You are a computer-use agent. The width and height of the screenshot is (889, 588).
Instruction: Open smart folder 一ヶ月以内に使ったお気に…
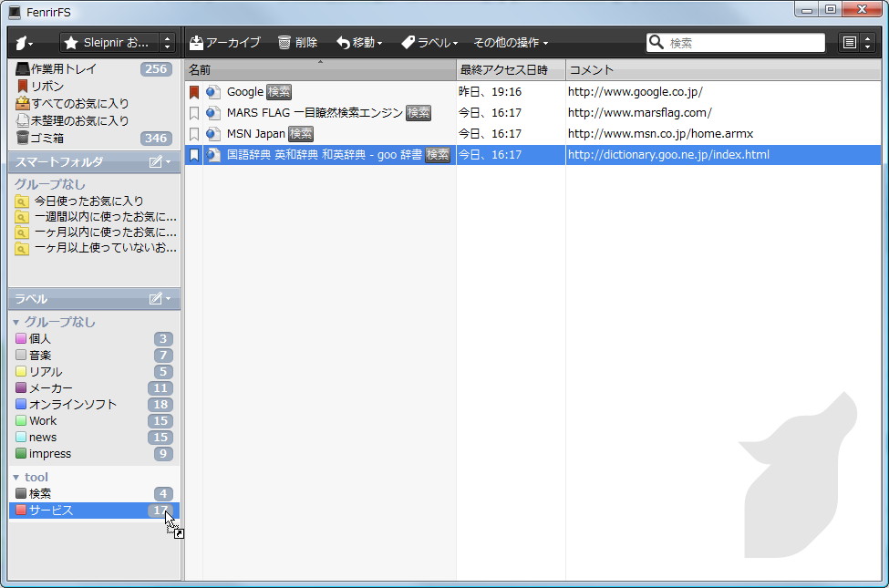pyautogui.click(x=94, y=232)
